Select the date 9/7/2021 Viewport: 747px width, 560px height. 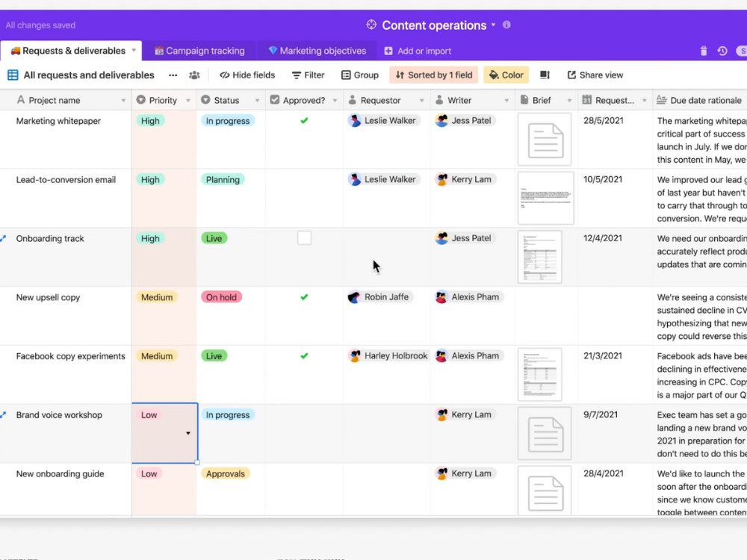pyautogui.click(x=601, y=414)
